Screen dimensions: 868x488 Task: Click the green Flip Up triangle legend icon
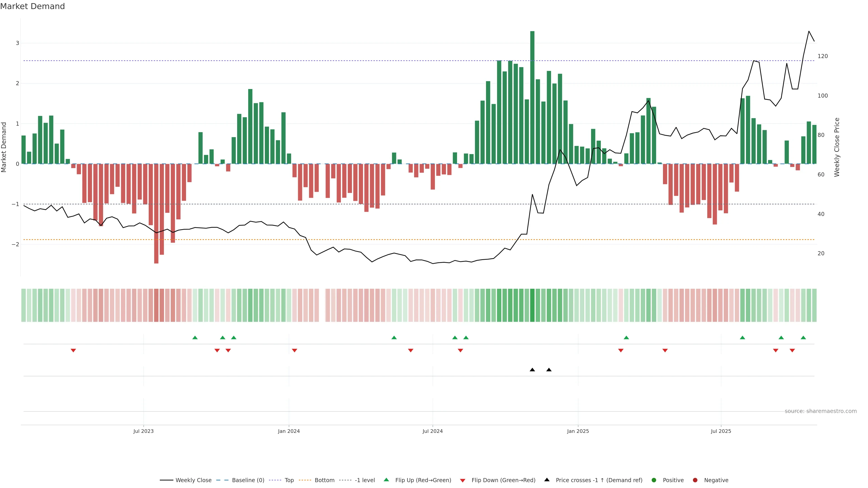point(386,480)
